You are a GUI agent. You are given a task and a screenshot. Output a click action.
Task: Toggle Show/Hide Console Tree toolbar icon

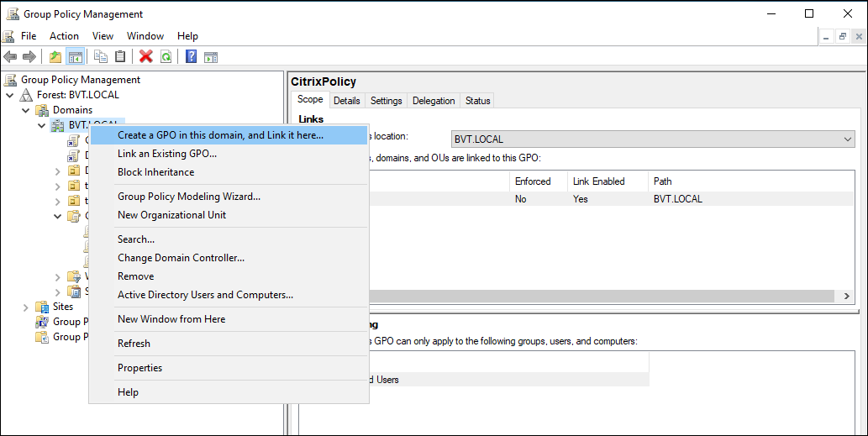click(75, 57)
